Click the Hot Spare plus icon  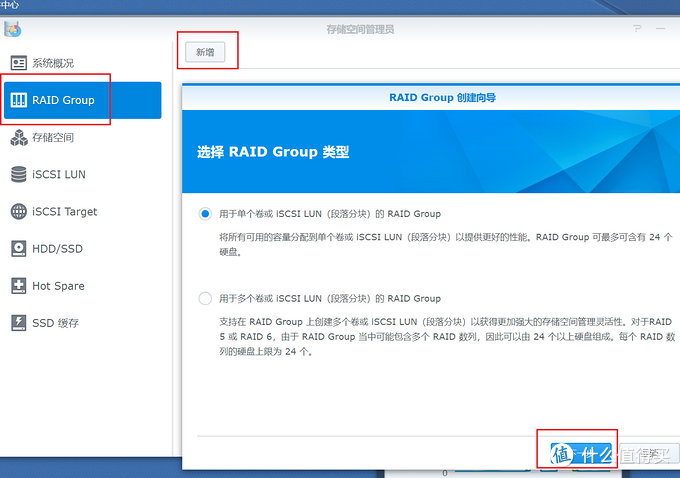19,286
